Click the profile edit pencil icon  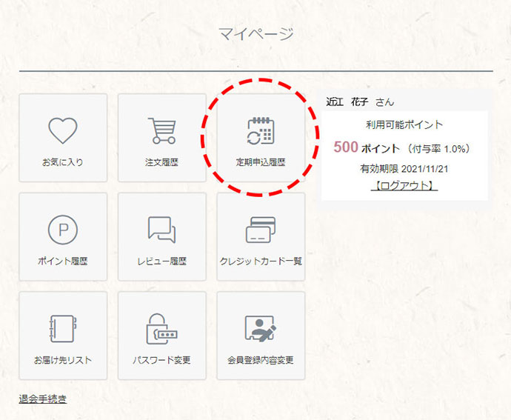pos(261,329)
